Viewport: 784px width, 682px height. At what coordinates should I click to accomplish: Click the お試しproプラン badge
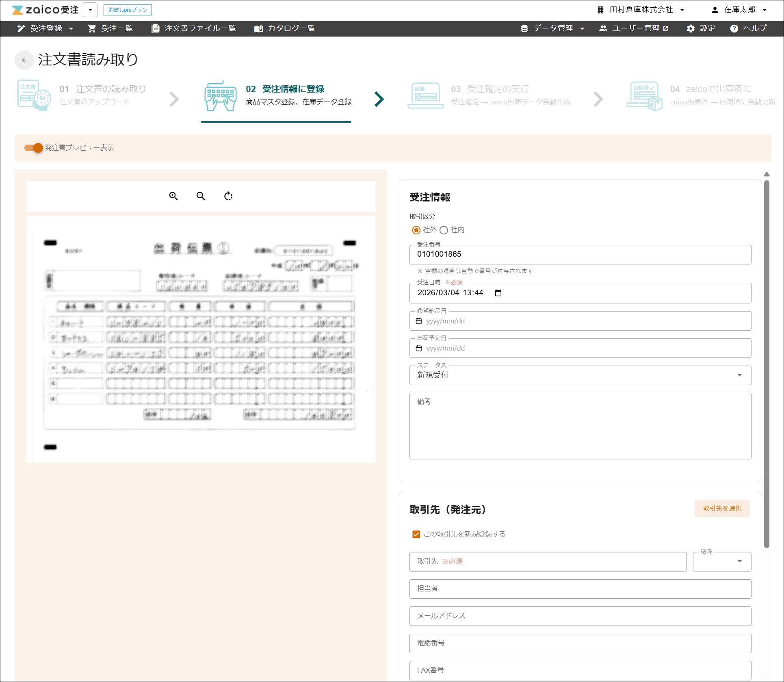coord(128,10)
